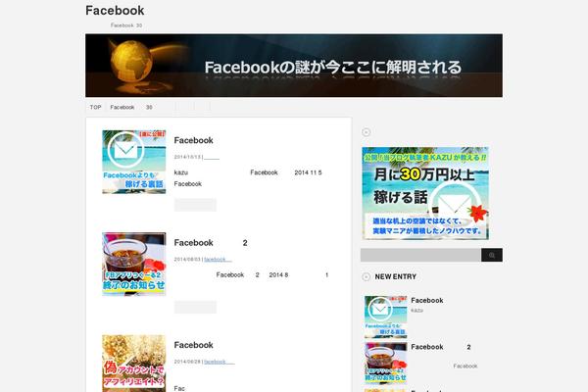Click the date text 2014/10/13
The image size is (588, 392).
tap(187, 157)
